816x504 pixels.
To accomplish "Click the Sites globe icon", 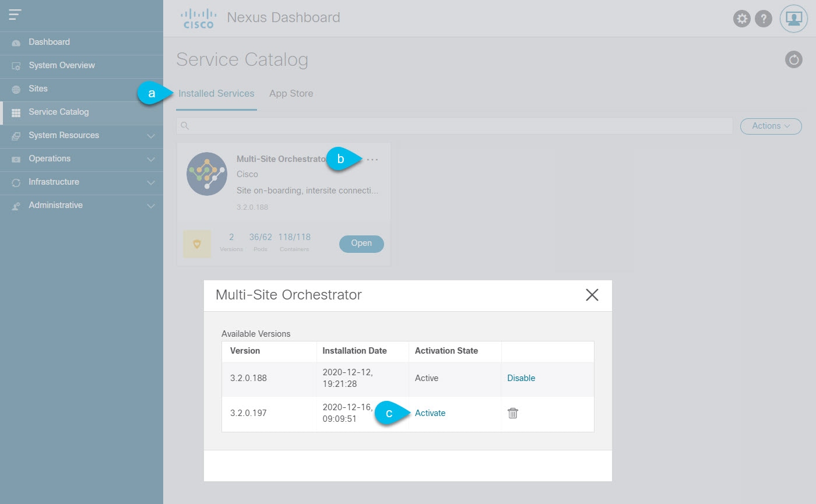I will click(16, 89).
